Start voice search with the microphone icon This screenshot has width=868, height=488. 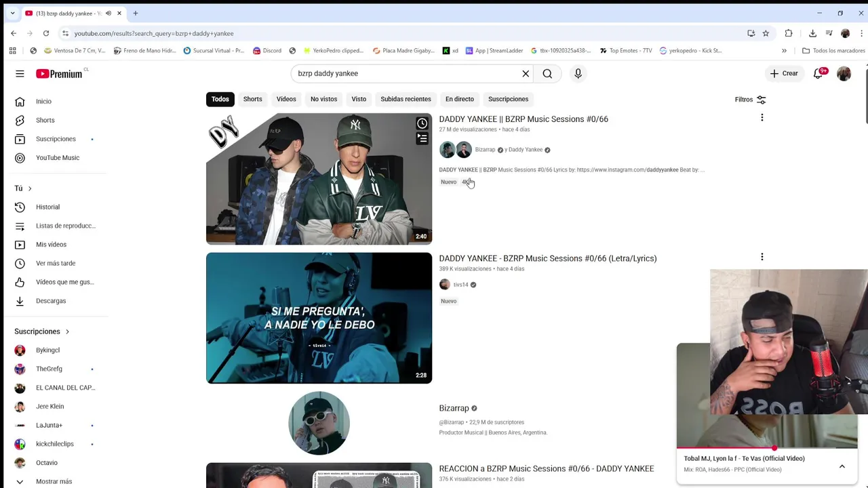578,73
